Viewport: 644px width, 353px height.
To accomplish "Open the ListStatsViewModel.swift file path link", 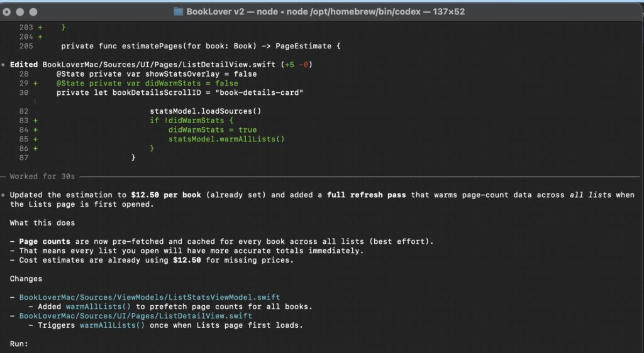I will pos(150,297).
